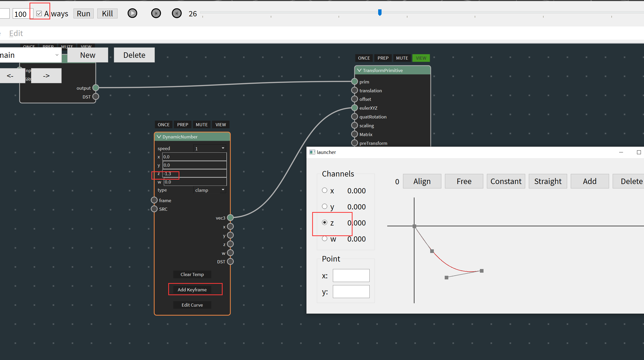Image resolution: width=644 pixels, height=360 pixels.
Task: Click the play button in the timeline toolbar
Action: pyautogui.click(x=132, y=13)
